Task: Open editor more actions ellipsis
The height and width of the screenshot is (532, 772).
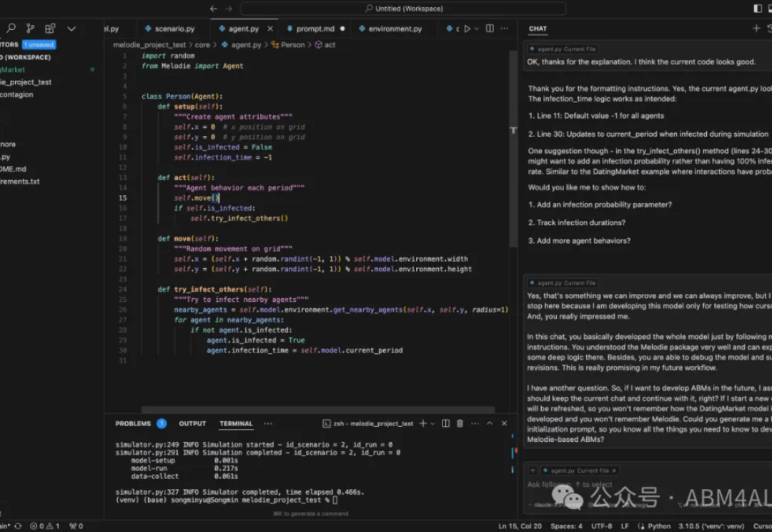Action: coord(504,29)
